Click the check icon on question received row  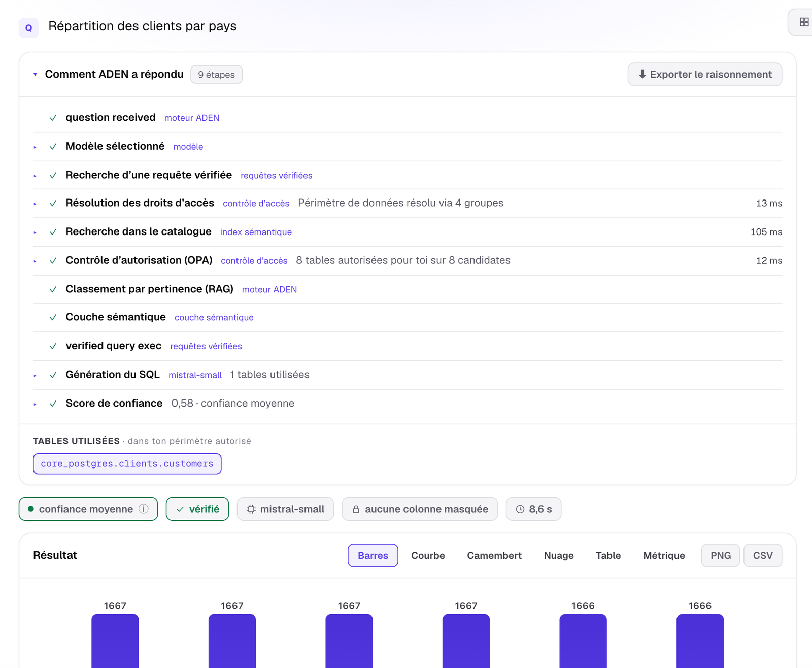click(x=53, y=118)
